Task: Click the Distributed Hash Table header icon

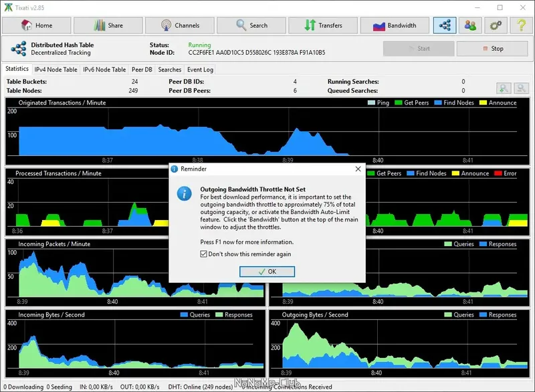Action: [x=19, y=48]
